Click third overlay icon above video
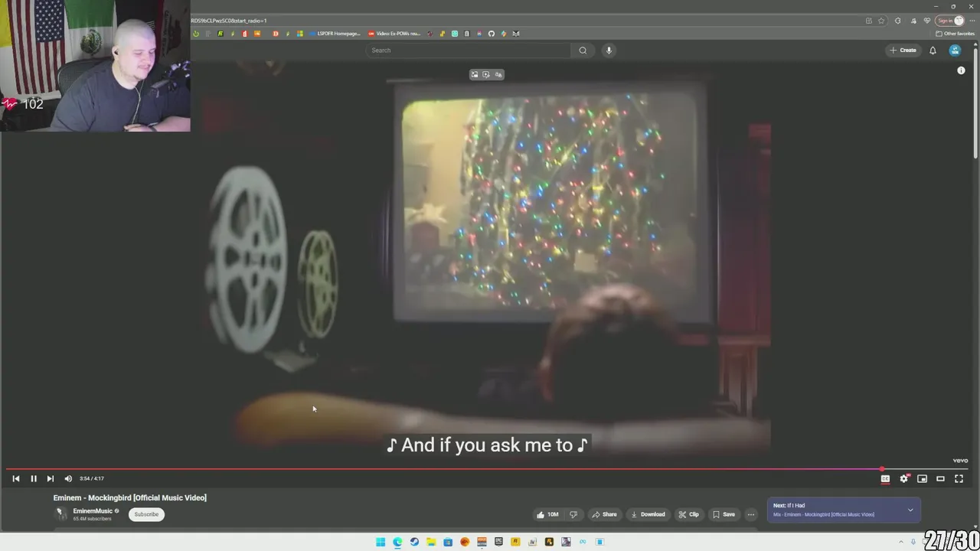This screenshot has height=551, width=980. [498, 74]
